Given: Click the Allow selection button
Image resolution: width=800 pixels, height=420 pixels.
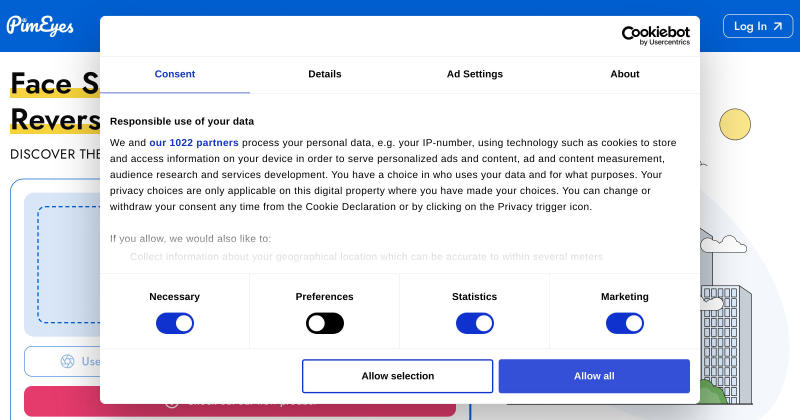Looking at the screenshot, I should (397, 376).
